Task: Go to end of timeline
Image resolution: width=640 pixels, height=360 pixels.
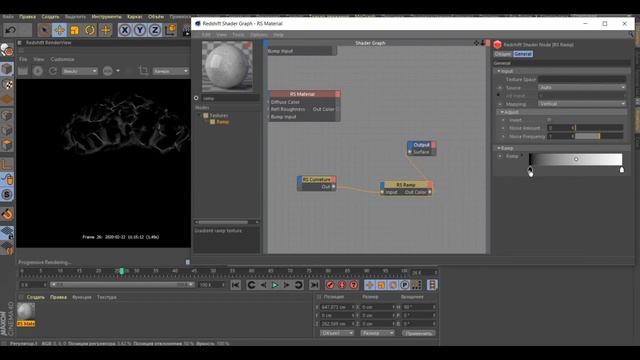Action: [314, 285]
